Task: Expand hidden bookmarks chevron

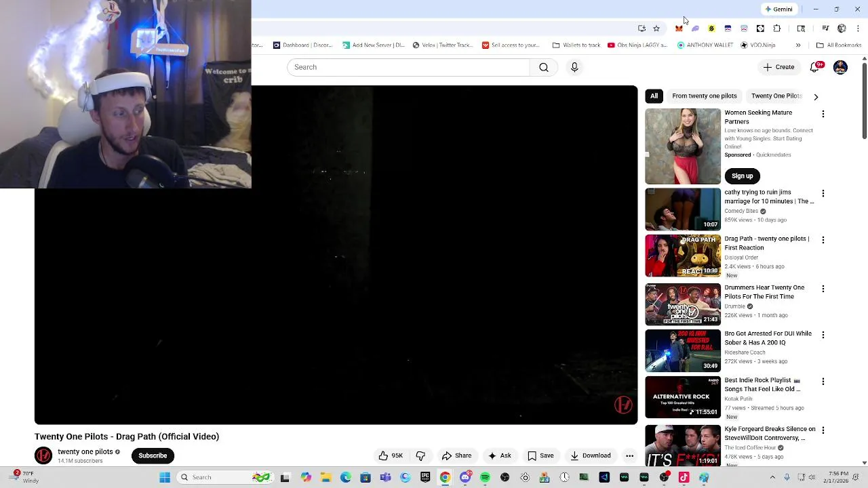Action: [x=798, y=45]
